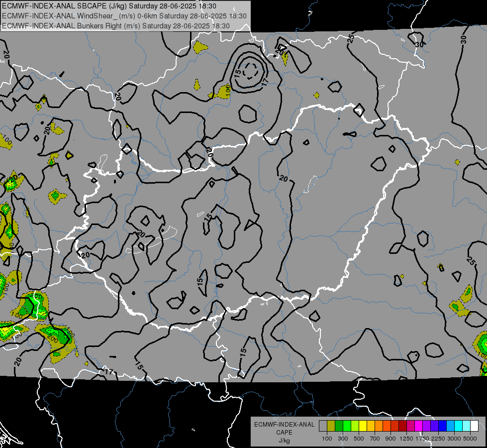The height and width of the screenshot is (448, 487).
Task: Choose the pure blue legend swatch
Action: click(x=443, y=426)
